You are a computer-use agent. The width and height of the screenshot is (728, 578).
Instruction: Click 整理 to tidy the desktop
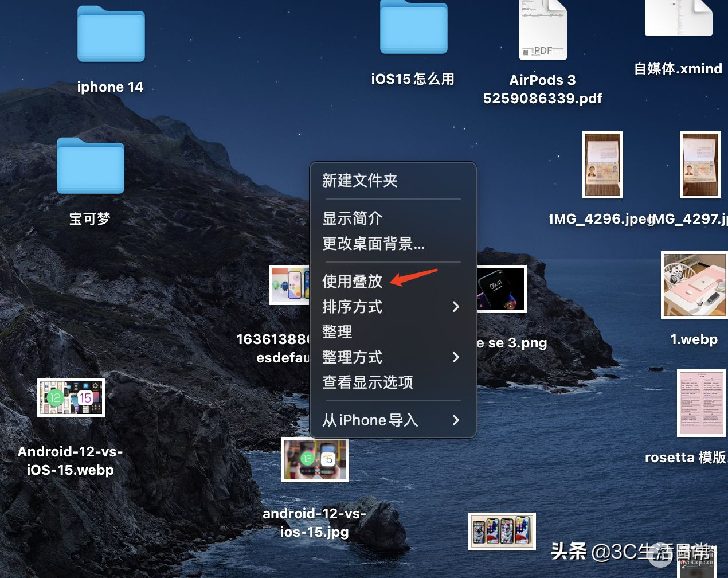(337, 331)
